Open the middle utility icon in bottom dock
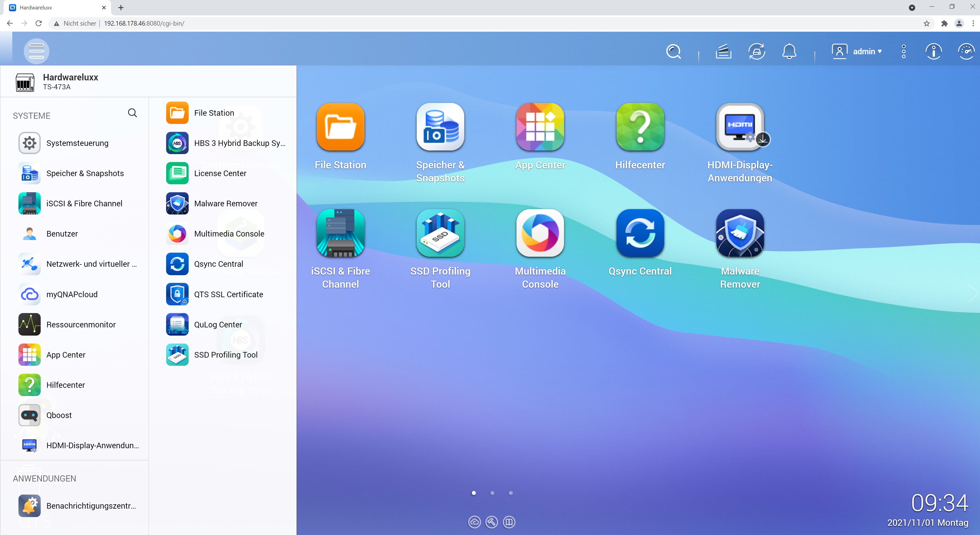 [x=491, y=522]
